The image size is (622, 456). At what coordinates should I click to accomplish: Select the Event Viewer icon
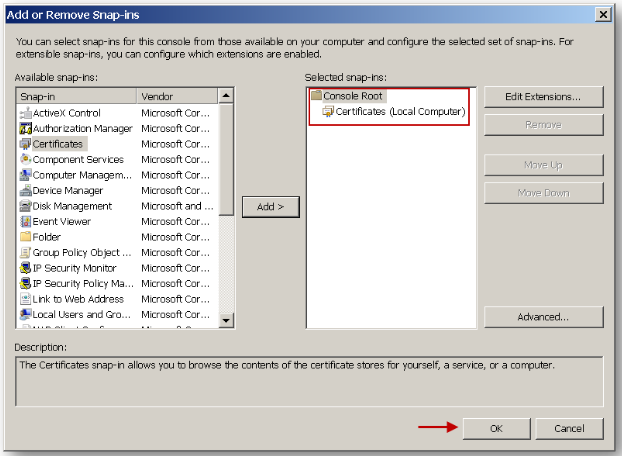click(25, 221)
